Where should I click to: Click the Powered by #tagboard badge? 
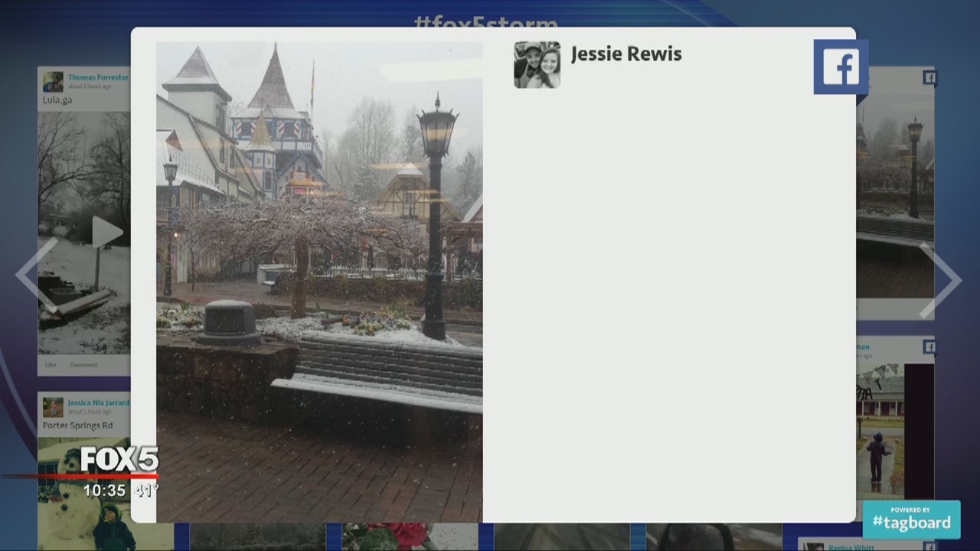pos(911,520)
